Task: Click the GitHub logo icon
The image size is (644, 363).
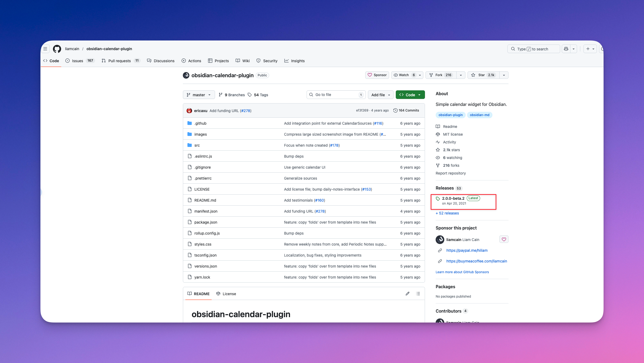Action: tap(57, 49)
